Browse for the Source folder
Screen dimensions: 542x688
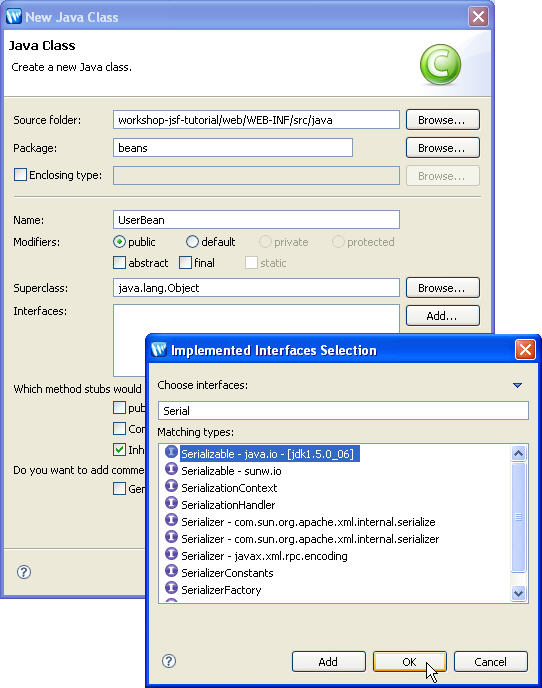443,120
